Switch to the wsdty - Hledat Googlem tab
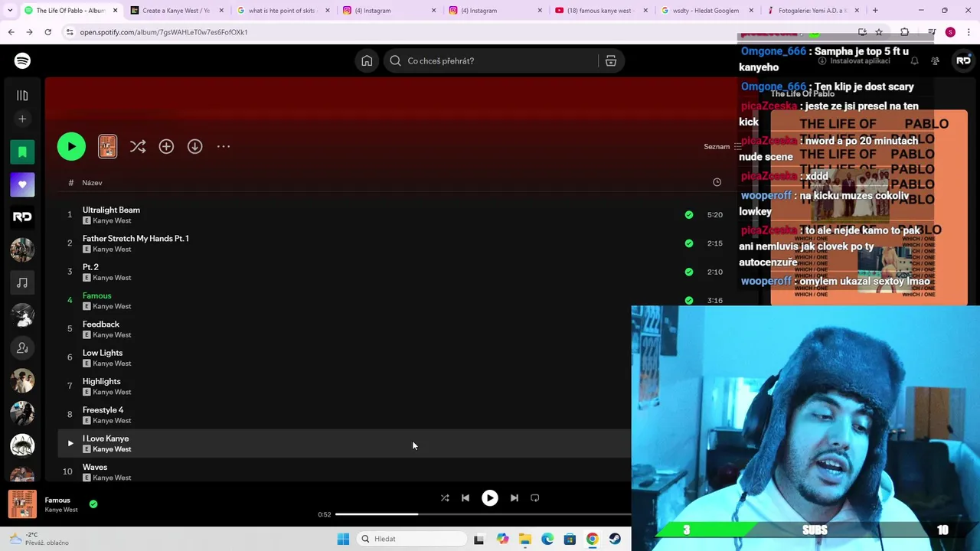Screen dimensions: 980x551 pos(708,11)
